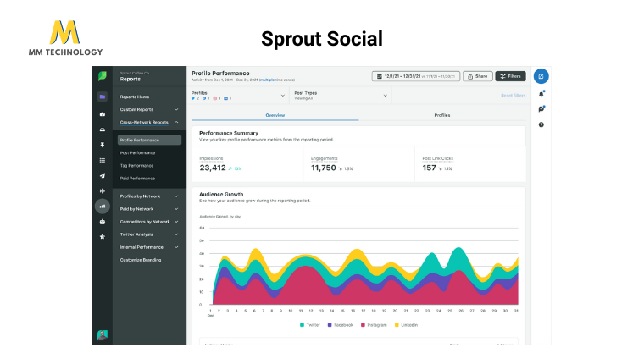Screen dimensions: 644x364
Task: Toggle LinkedIn series in chart legend
Action: [x=406, y=325]
